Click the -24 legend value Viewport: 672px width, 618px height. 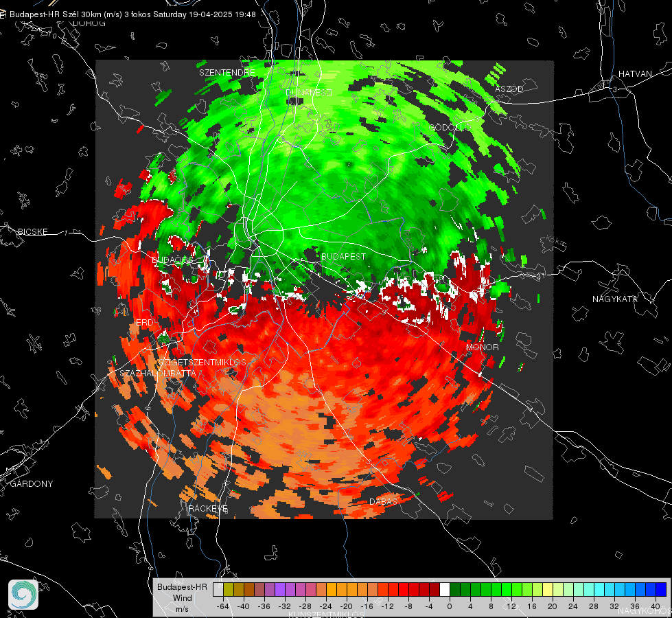pyautogui.click(x=326, y=606)
